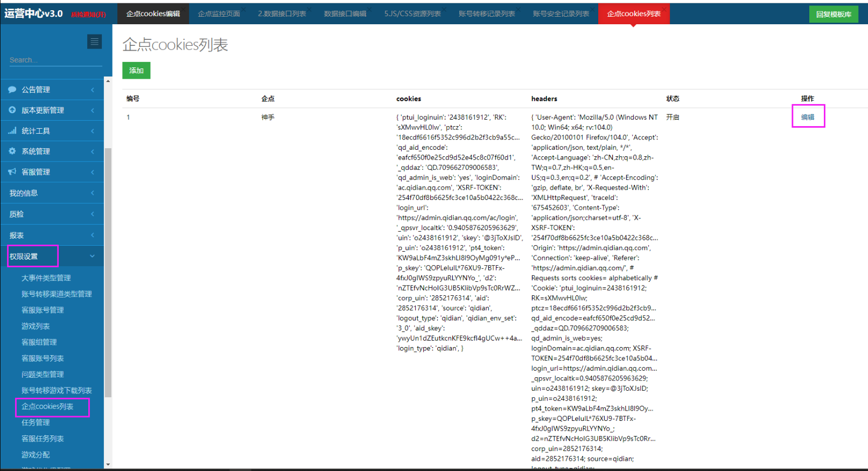Click the bar chart icon beside 统计工具
Image resolution: width=868 pixels, height=471 pixels.
tap(12, 131)
